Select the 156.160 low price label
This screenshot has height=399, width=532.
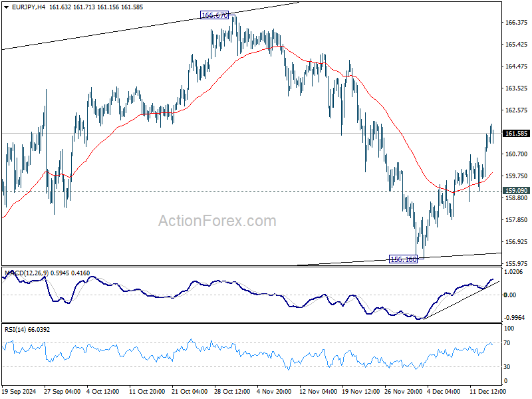[x=404, y=259]
